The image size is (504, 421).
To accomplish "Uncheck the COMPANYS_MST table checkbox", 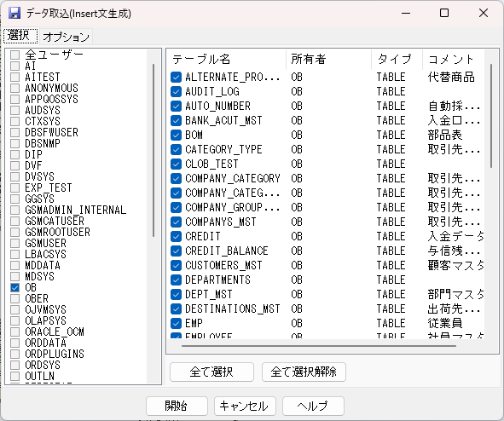I will coord(176,222).
